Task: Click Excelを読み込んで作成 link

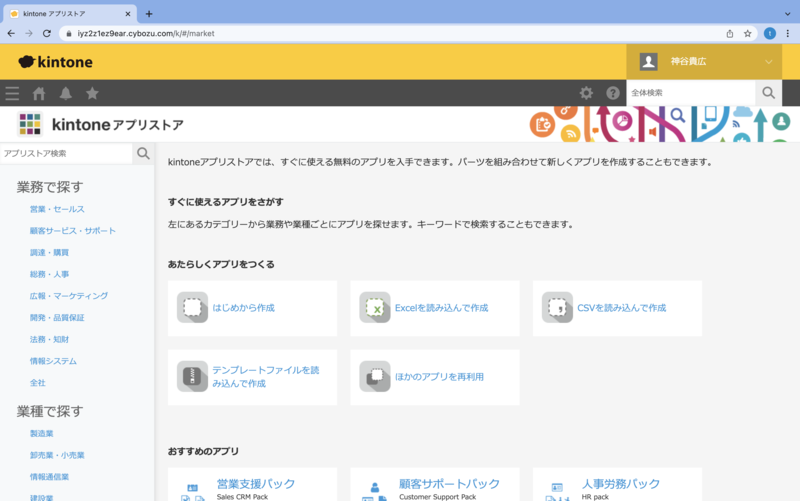Action: tap(441, 308)
